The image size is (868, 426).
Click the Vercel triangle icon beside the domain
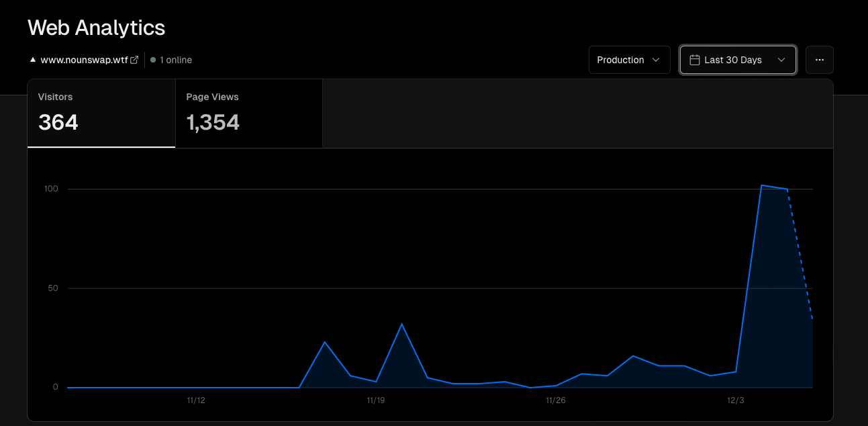pyautogui.click(x=32, y=60)
